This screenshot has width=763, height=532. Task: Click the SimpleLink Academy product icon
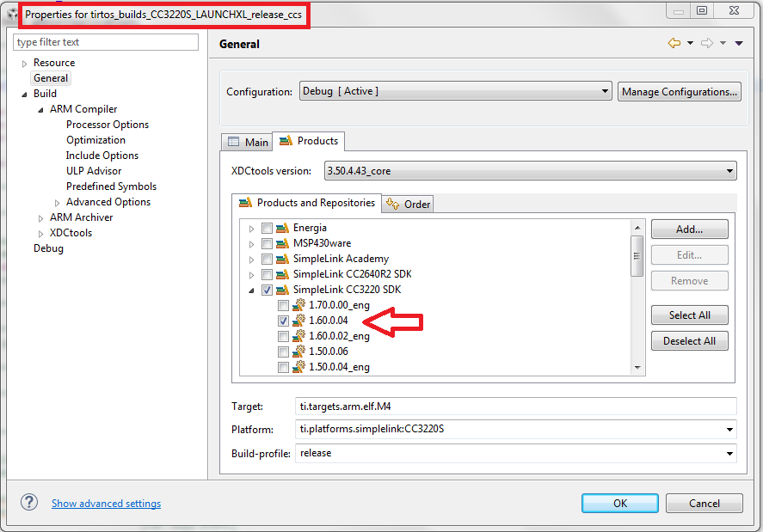[282, 259]
